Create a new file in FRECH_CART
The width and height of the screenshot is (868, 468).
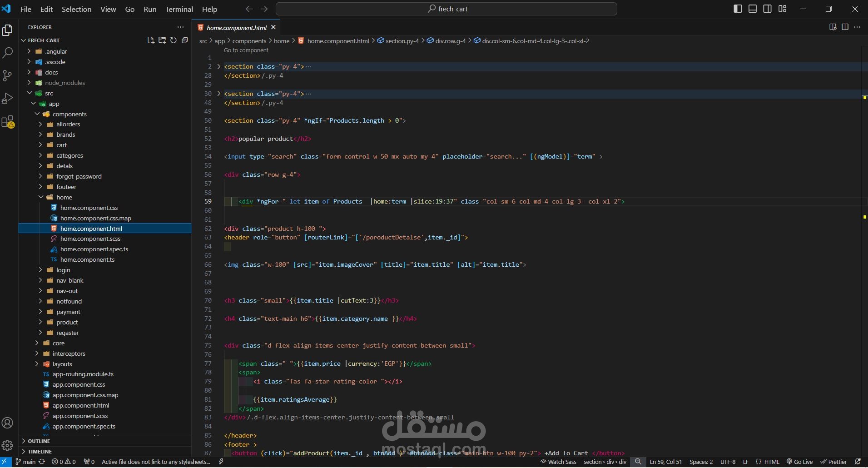coord(151,40)
